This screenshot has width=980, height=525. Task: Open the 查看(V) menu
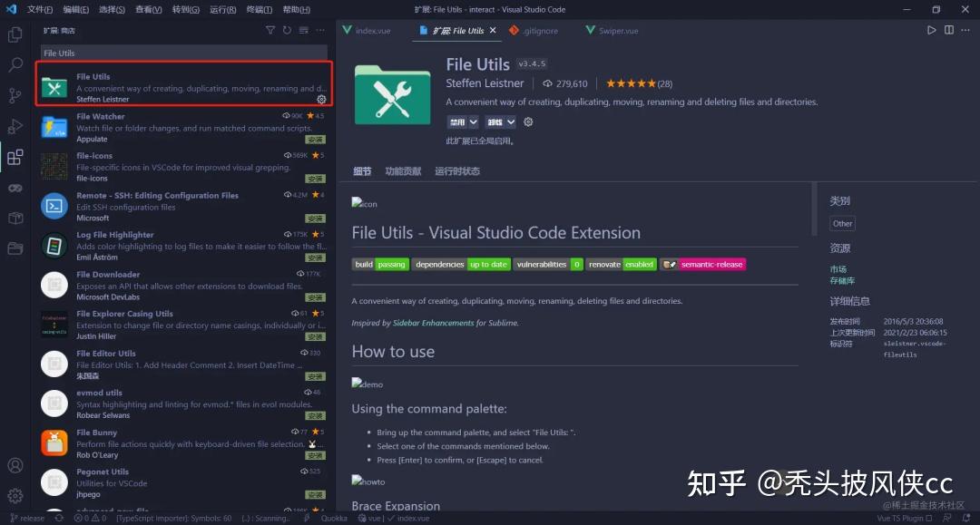coord(148,9)
